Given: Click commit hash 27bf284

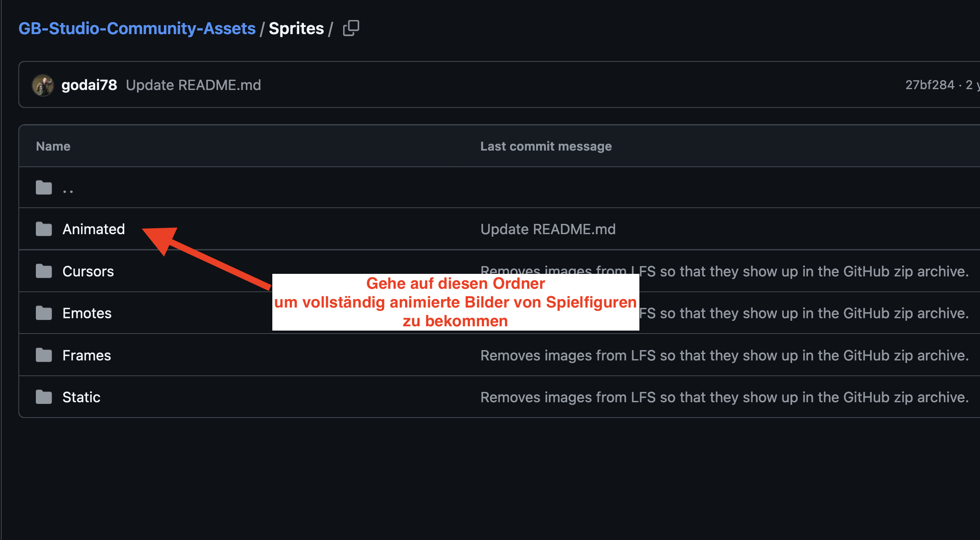Looking at the screenshot, I should point(930,85).
